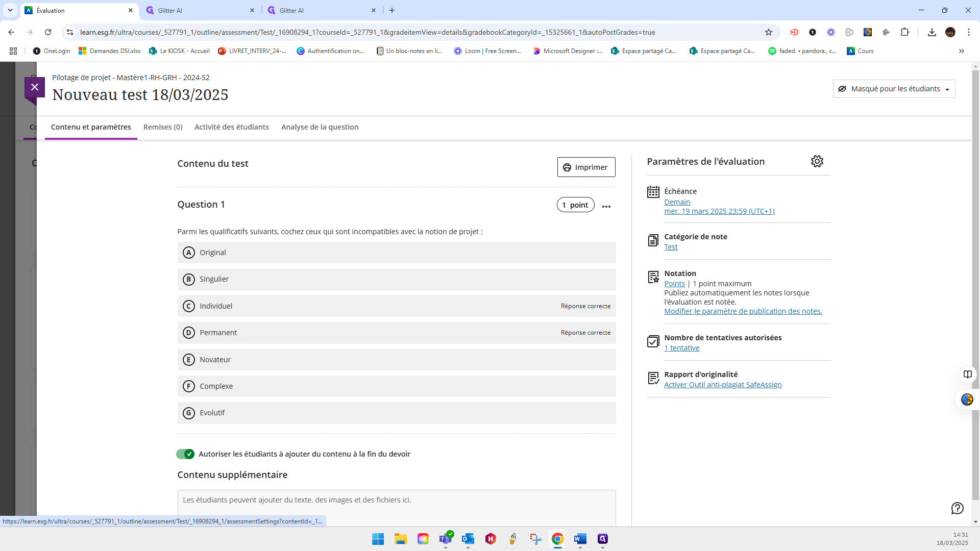Open Question 1 three-dot options menu
Image resolution: width=980 pixels, height=551 pixels.
point(606,206)
